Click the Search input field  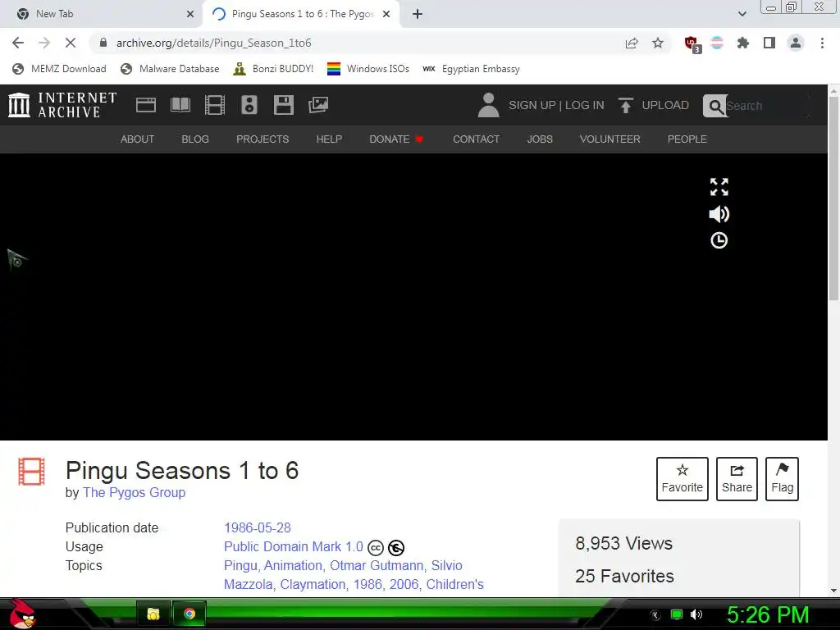pos(767,106)
